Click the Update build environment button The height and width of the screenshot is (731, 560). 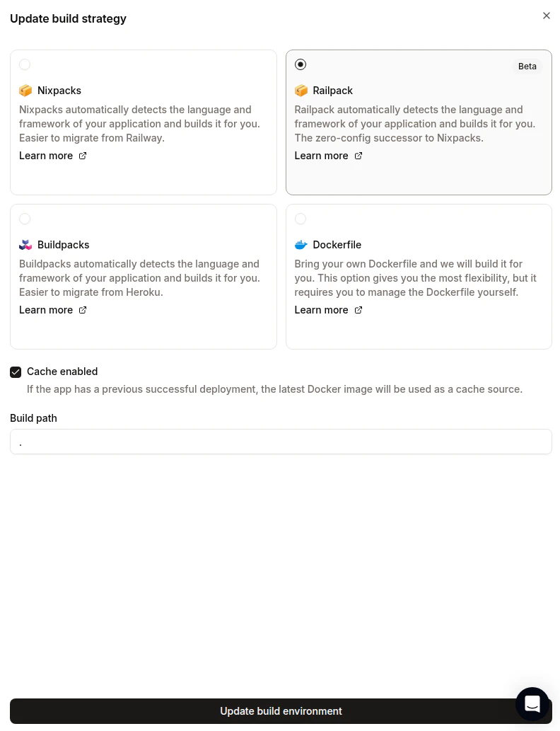point(281,711)
